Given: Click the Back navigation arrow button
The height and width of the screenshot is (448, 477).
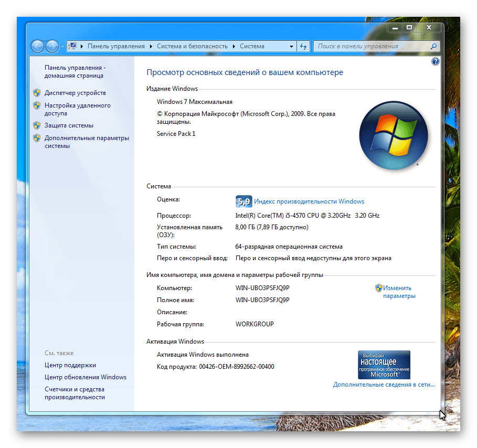Looking at the screenshot, I should [x=38, y=46].
